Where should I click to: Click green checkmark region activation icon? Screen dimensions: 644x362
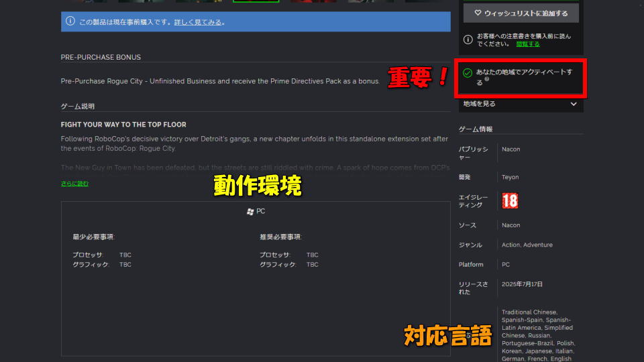[x=468, y=73]
